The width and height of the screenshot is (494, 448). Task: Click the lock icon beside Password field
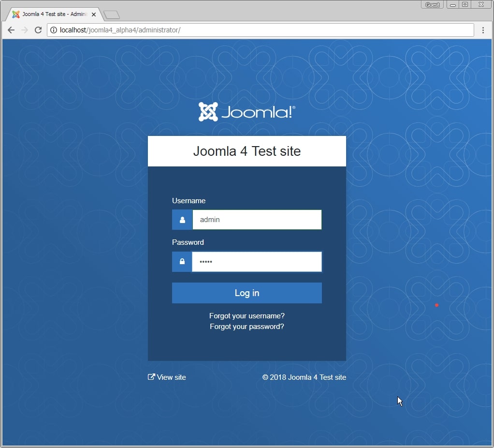coord(182,261)
